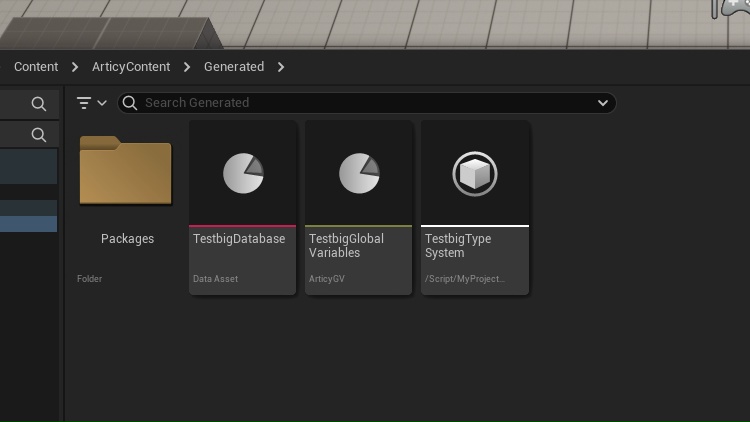The width and height of the screenshot is (750, 422).
Task: Open the search options dropdown arrow
Action: [603, 103]
